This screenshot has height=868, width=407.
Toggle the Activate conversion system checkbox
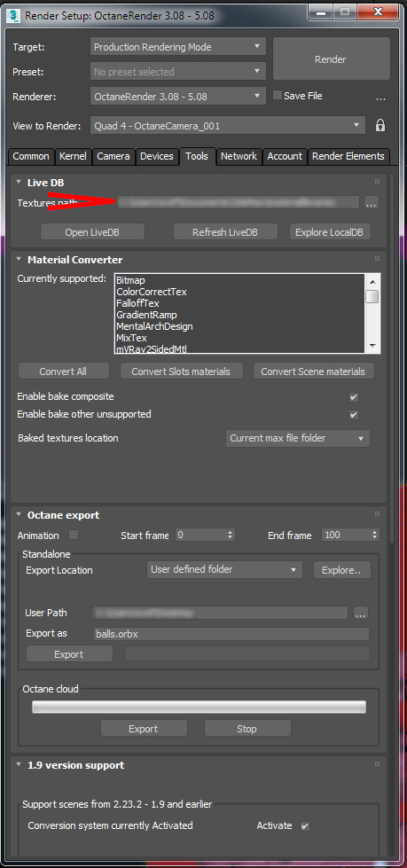pyautogui.click(x=304, y=826)
